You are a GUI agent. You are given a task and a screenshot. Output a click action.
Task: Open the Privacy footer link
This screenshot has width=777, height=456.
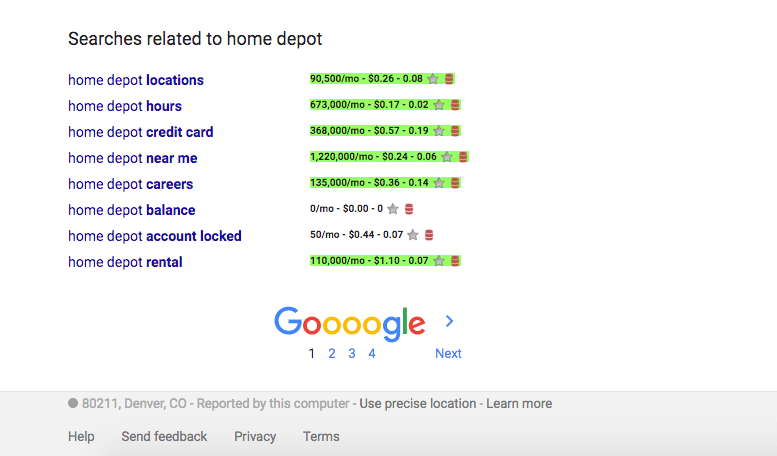point(255,436)
